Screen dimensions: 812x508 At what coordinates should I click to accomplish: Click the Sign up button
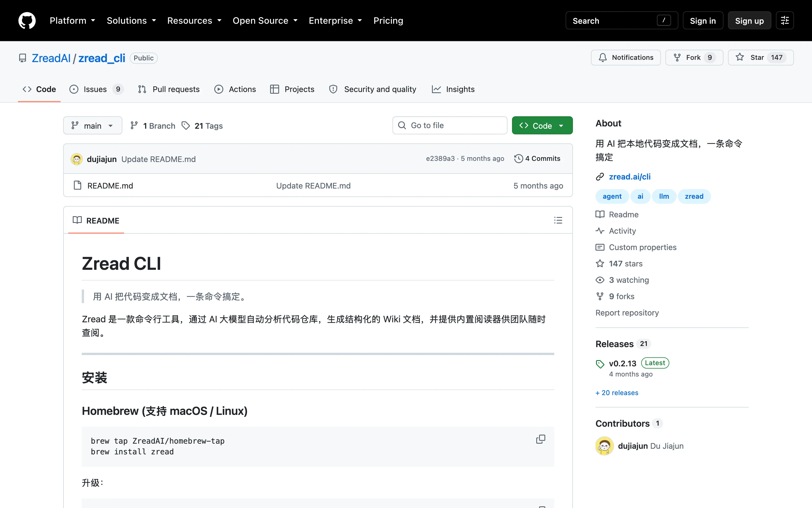pyautogui.click(x=749, y=21)
